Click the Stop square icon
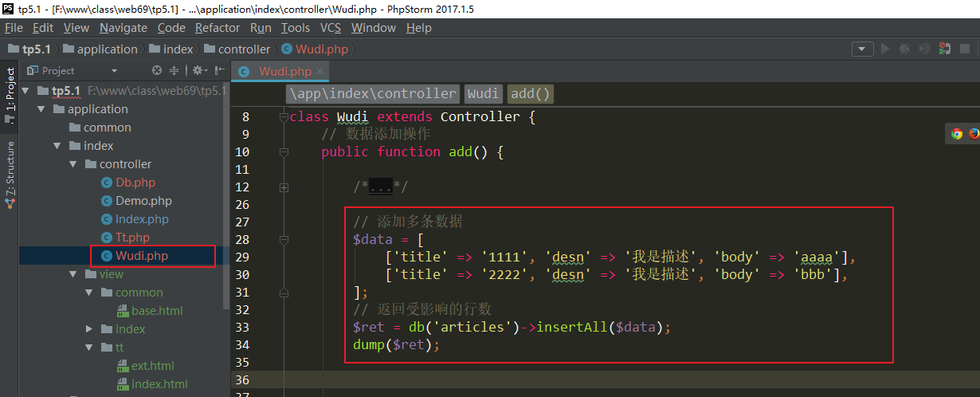Image resolution: width=980 pixels, height=397 pixels. pyautogui.click(x=966, y=49)
